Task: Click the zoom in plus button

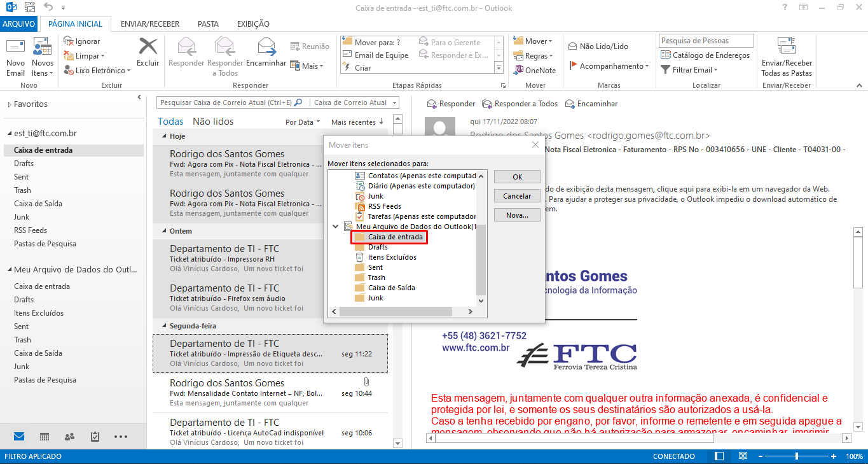Action: point(834,456)
